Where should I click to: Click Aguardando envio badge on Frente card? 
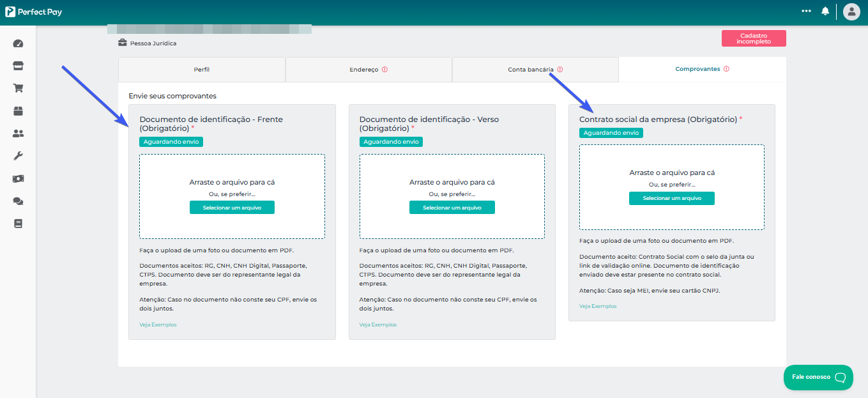pos(171,142)
